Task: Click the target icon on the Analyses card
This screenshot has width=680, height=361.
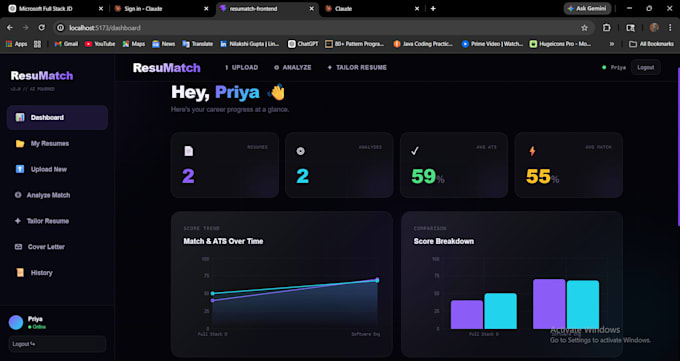Action: coord(300,151)
